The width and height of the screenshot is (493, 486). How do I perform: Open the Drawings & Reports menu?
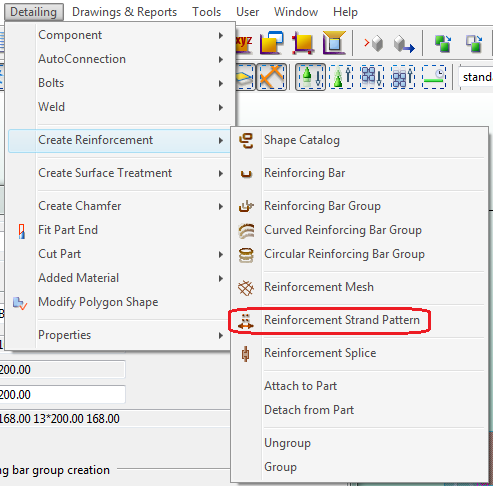[x=124, y=12]
